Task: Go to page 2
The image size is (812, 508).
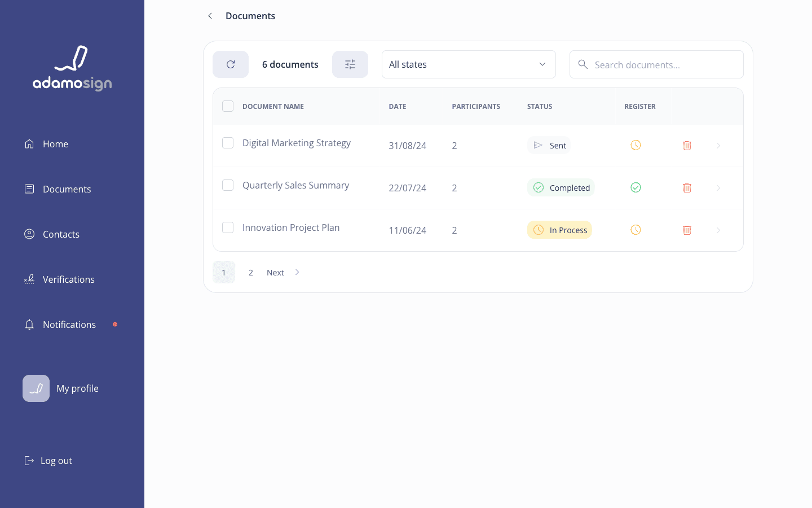Action: [251, 272]
